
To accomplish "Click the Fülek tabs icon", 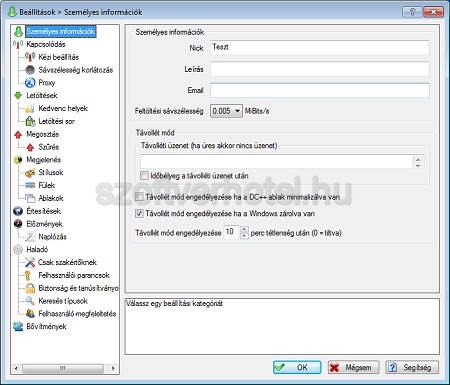I will pyautogui.click(x=30, y=185).
